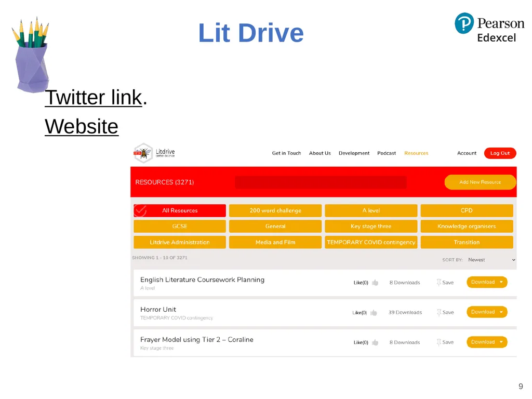Open the Sort By Newest dropdown
Screen dimensions: 532x399
tap(491, 260)
